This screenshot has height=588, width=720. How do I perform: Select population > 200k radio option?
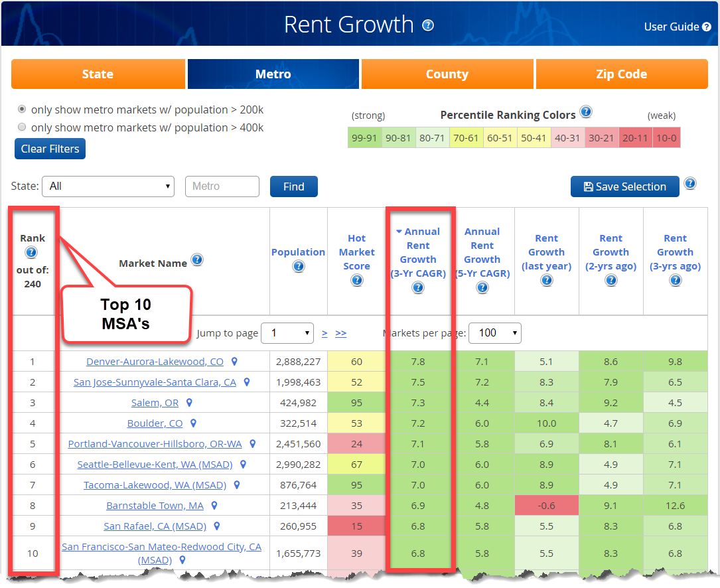pos(22,110)
